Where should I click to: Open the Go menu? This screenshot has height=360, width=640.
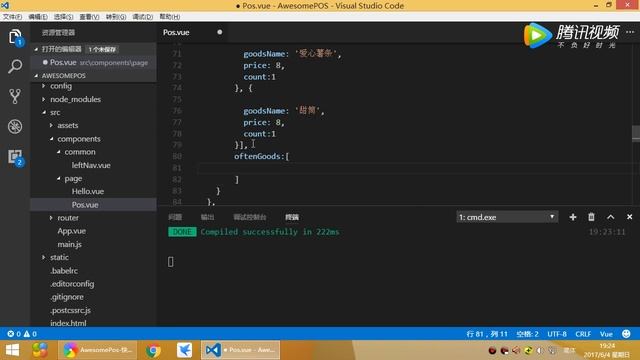coord(116,17)
